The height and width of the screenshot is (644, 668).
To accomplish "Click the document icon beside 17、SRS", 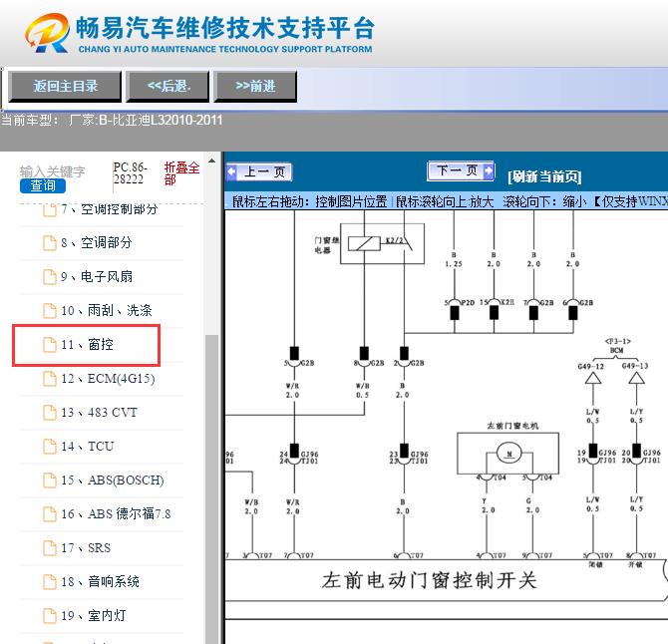I will click(x=50, y=547).
